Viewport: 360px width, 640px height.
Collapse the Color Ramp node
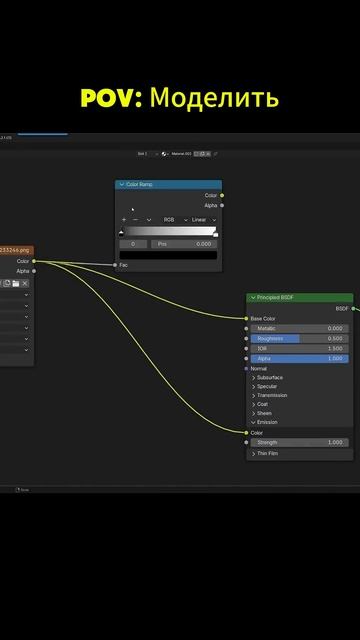click(122, 184)
